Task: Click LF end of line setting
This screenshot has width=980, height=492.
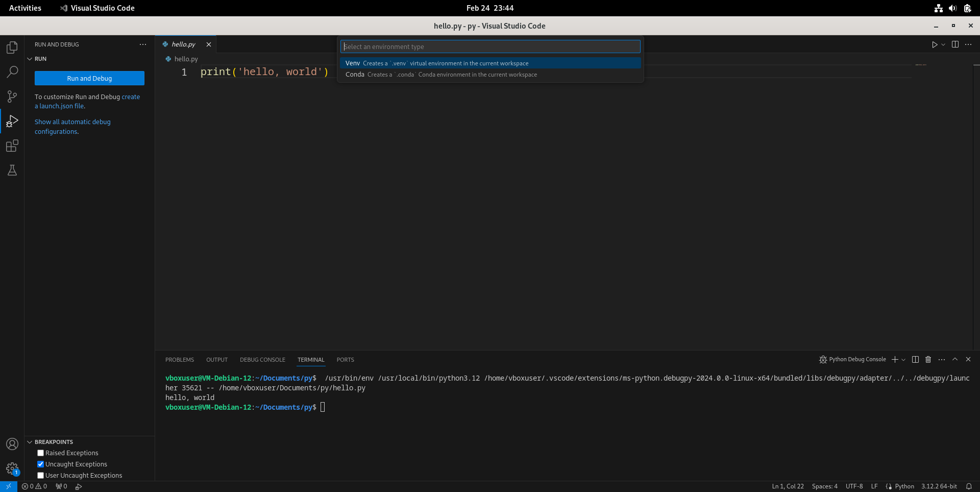Action: pos(874,486)
